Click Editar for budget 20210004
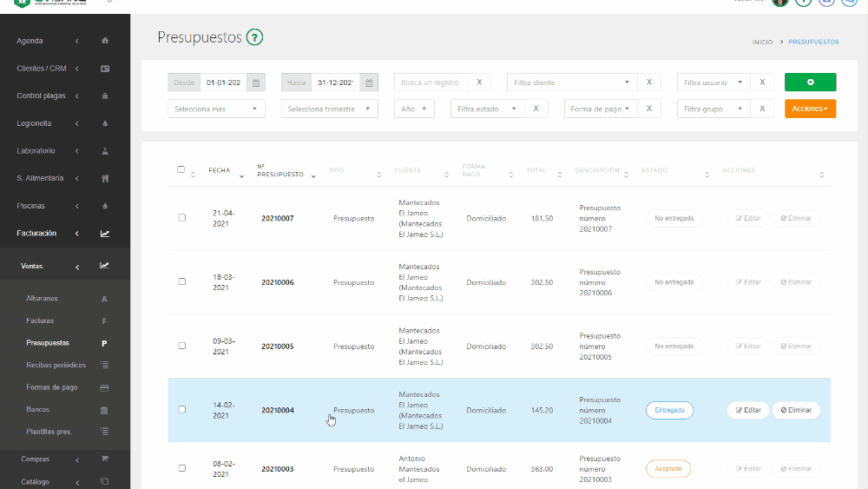 pos(747,410)
